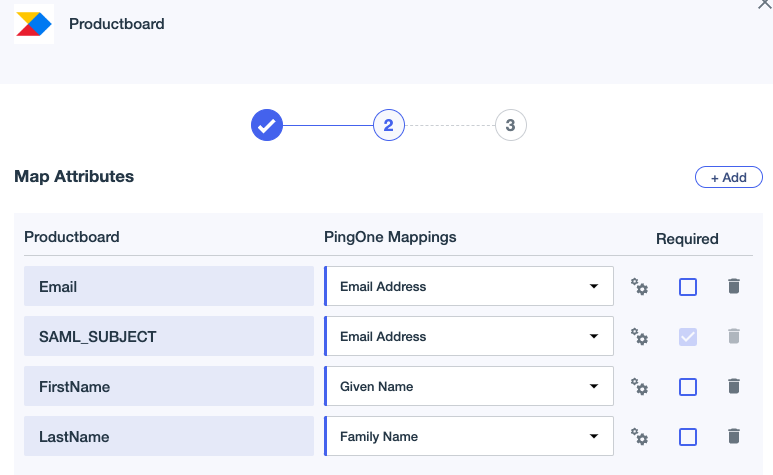
Task: Delete the FirstName attribute mapping
Action: (x=734, y=386)
